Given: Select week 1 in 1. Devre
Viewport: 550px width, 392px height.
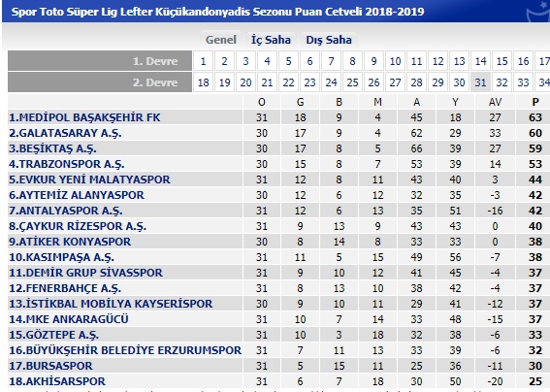Looking at the screenshot, I should [x=203, y=61].
